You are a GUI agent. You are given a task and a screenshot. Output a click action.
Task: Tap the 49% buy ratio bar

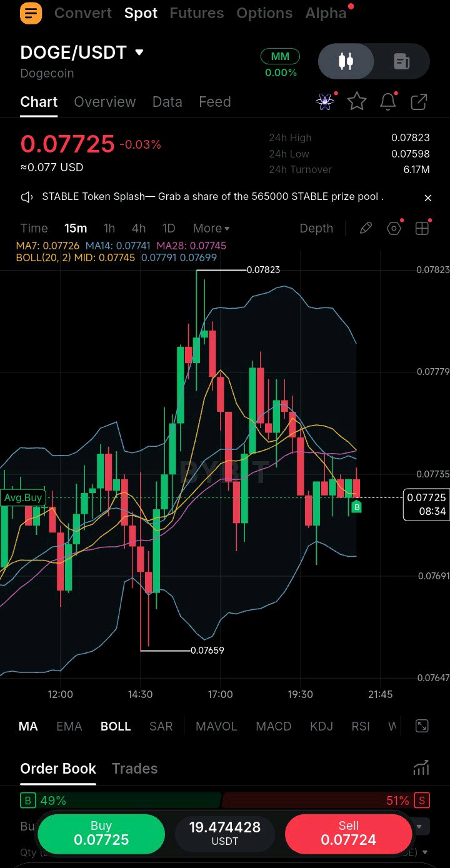[x=121, y=801]
